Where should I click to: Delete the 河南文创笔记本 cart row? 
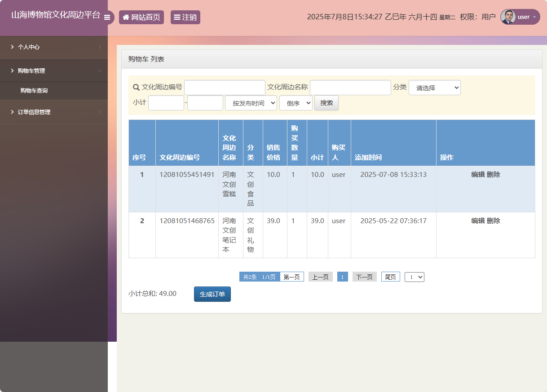click(x=494, y=220)
